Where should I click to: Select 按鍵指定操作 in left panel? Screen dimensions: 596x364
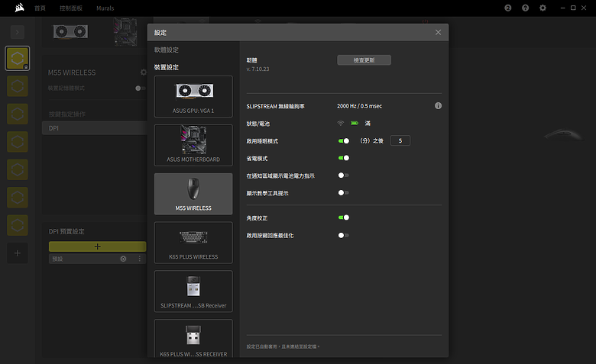point(67,114)
